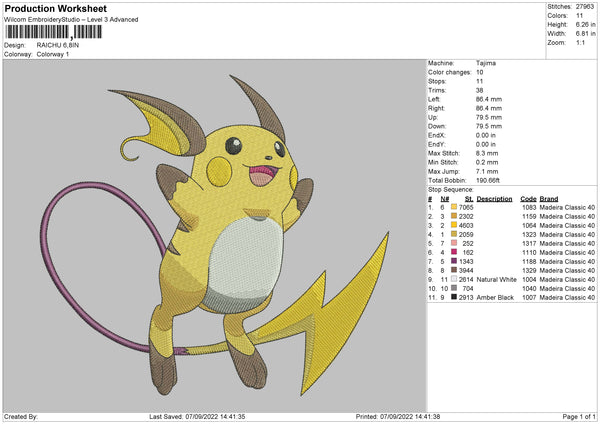Image resolution: width=600 pixels, height=424 pixels.
Task: Click the 'St.' column header
Action: click(x=469, y=199)
